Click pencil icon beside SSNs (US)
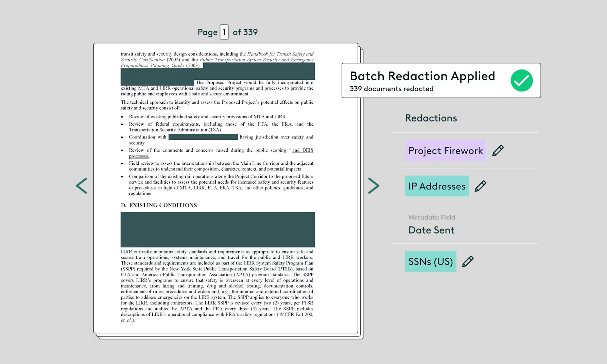This screenshot has width=607, height=364. (468, 261)
